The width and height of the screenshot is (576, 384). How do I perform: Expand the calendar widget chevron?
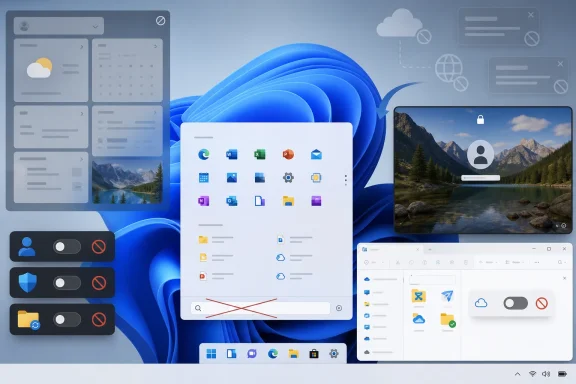click(155, 46)
